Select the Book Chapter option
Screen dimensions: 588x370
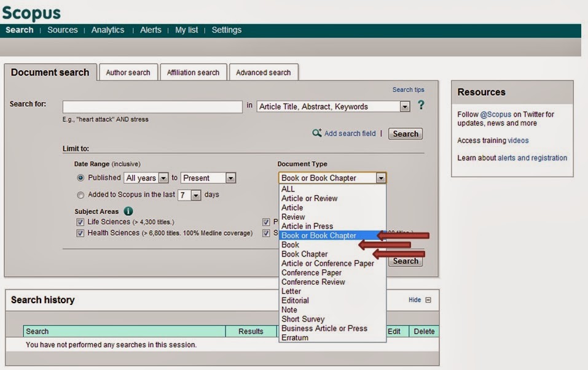click(x=332, y=254)
